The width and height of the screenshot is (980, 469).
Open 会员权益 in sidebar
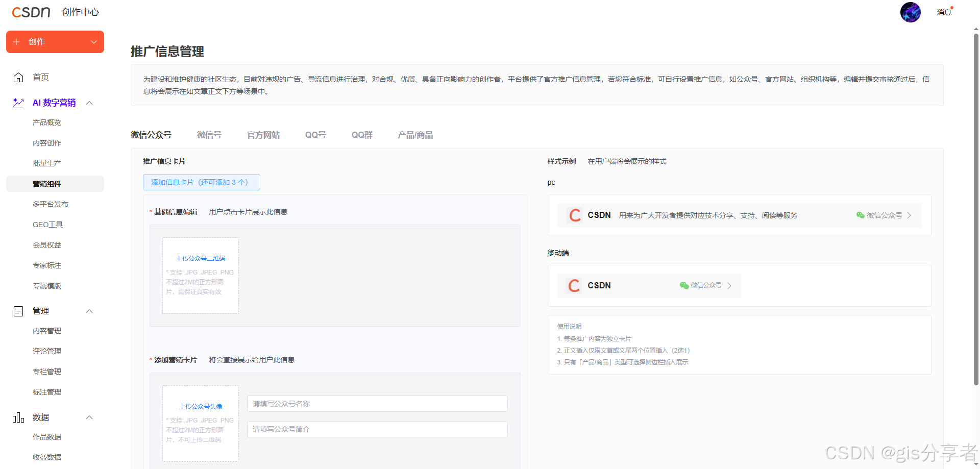(47, 245)
